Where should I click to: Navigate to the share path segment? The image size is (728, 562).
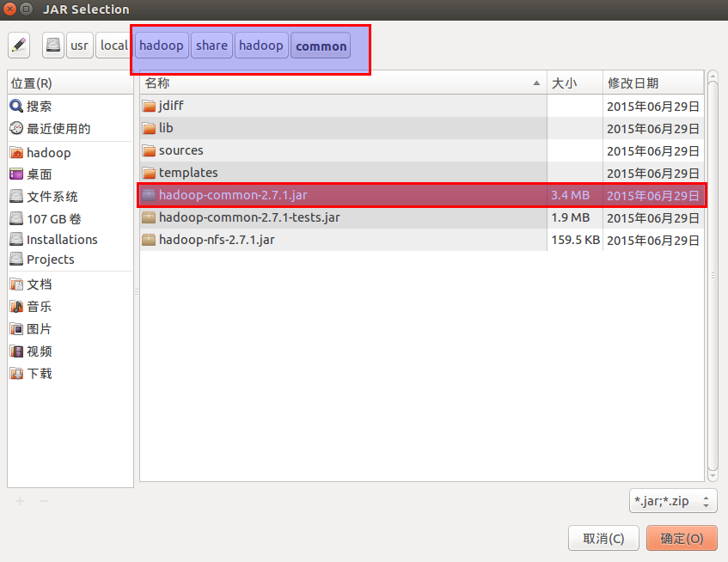[211, 46]
